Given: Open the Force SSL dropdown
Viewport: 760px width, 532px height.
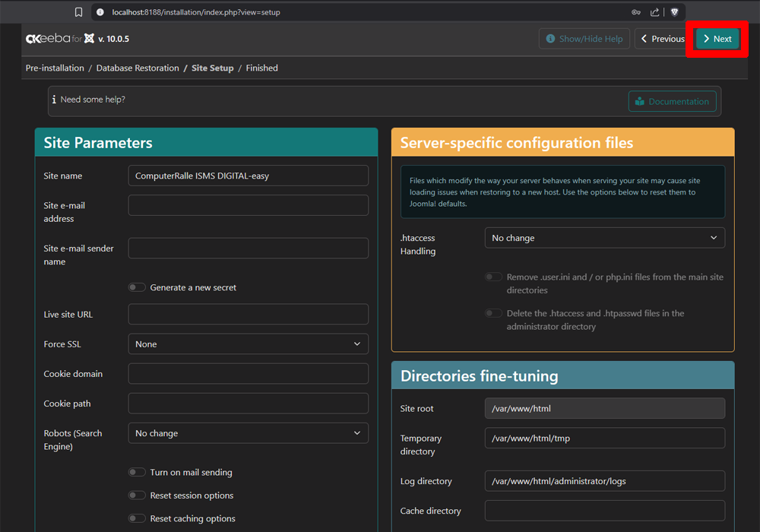Looking at the screenshot, I should pos(248,344).
